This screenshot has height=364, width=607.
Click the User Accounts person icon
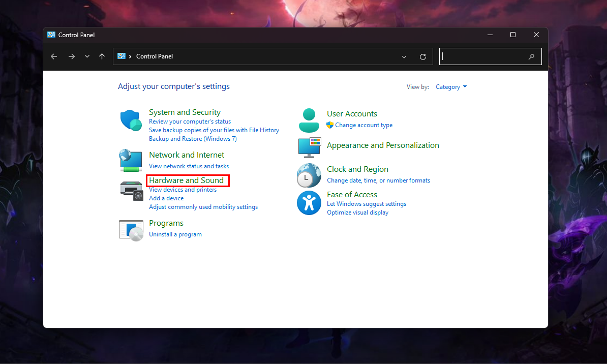[x=309, y=120]
